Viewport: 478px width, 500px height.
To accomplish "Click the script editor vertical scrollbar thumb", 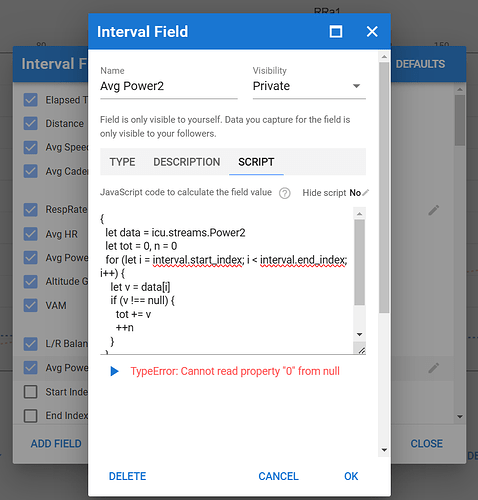I will pos(359,262).
